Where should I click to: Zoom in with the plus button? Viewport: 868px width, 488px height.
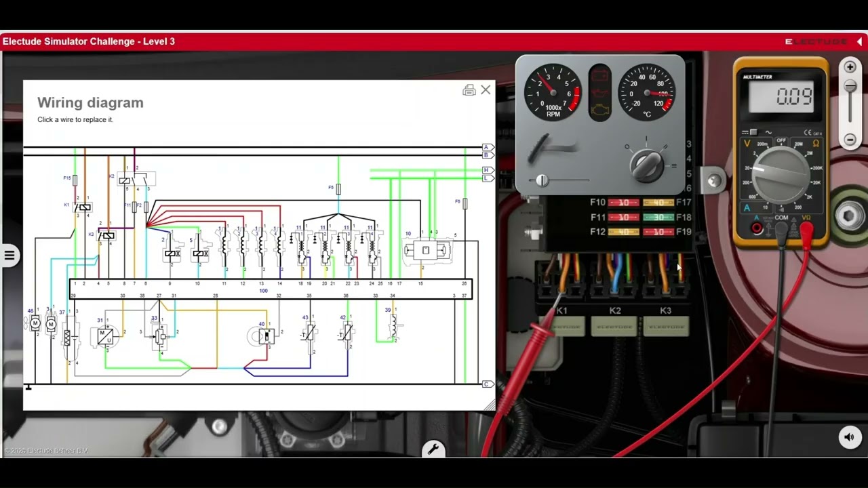click(x=850, y=67)
